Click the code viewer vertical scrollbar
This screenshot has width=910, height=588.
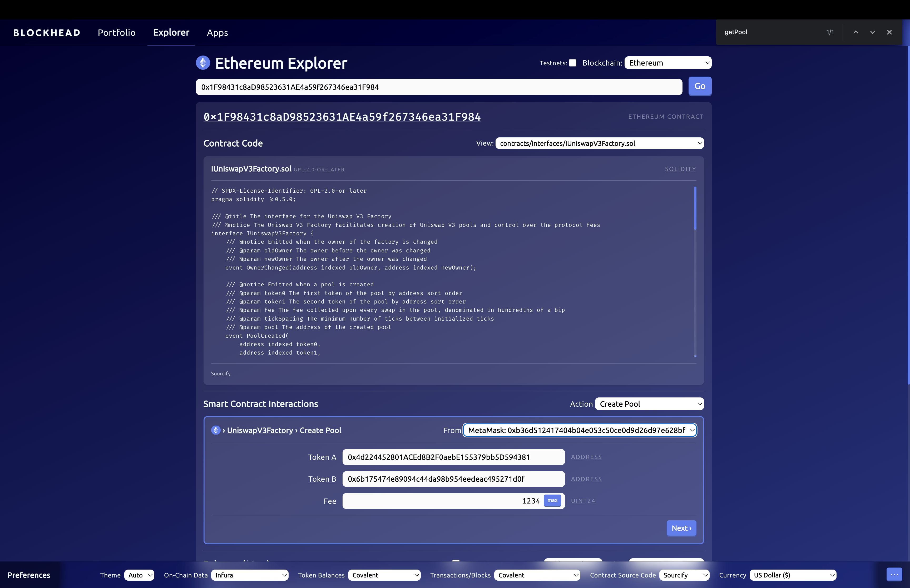tap(695, 208)
